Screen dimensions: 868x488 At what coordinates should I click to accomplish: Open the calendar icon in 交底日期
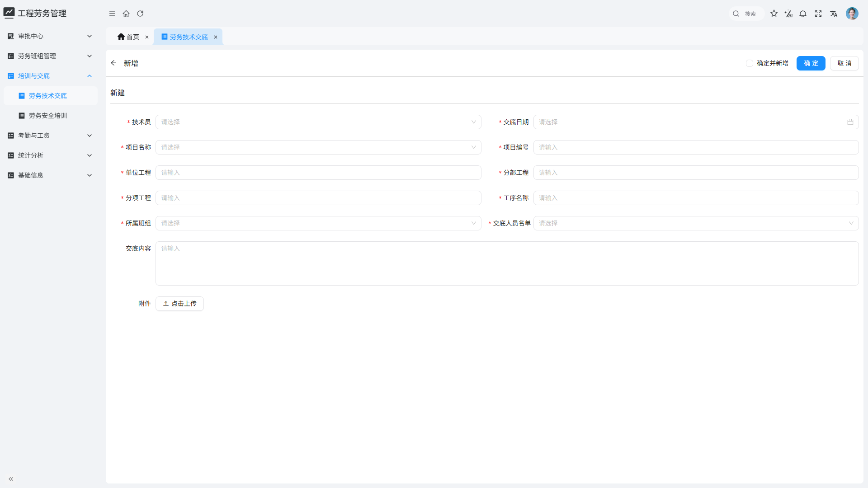click(x=850, y=122)
